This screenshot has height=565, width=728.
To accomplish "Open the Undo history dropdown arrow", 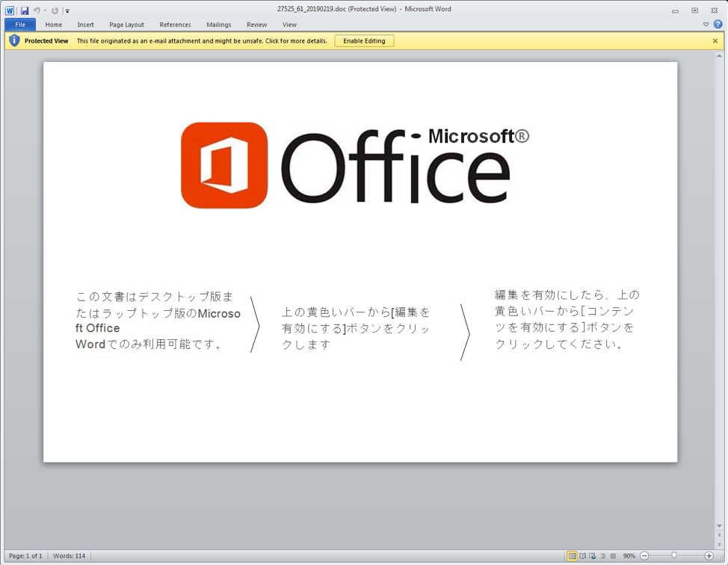I will click(x=45, y=10).
